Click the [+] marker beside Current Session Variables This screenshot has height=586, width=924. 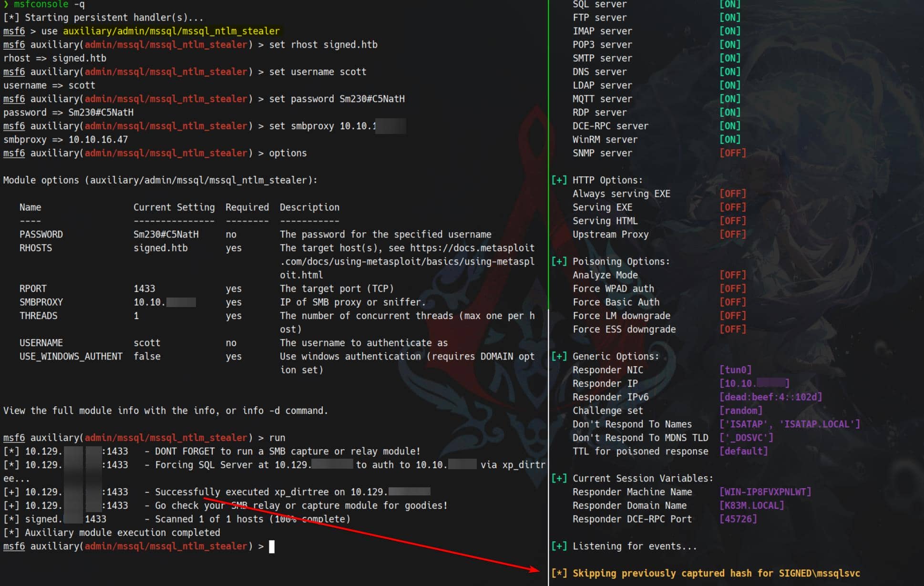tap(559, 479)
